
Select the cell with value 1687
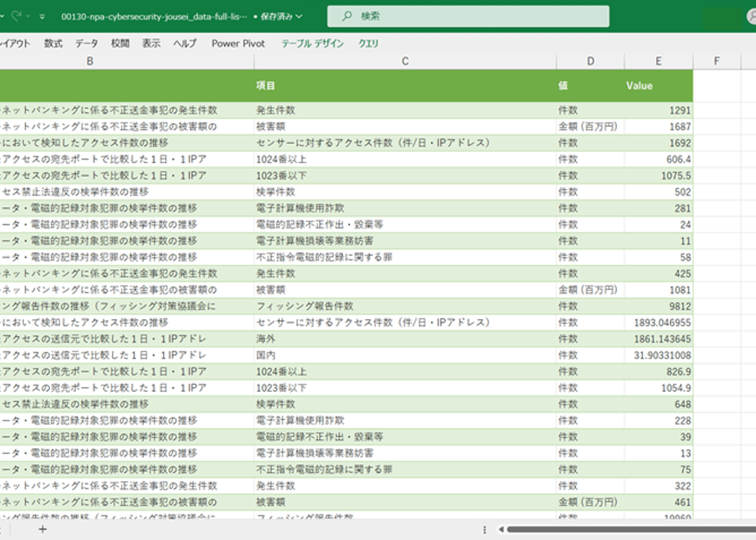(659, 127)
